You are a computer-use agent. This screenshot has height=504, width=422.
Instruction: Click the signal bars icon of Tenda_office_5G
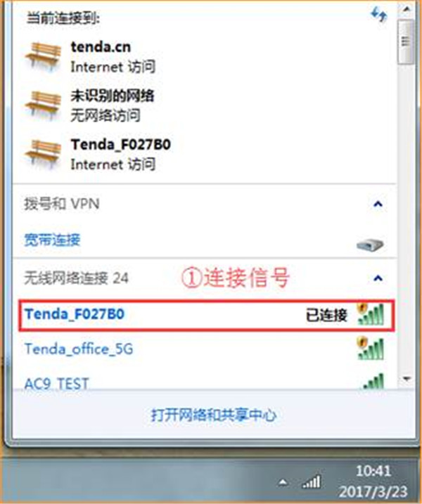pos(371,348)
